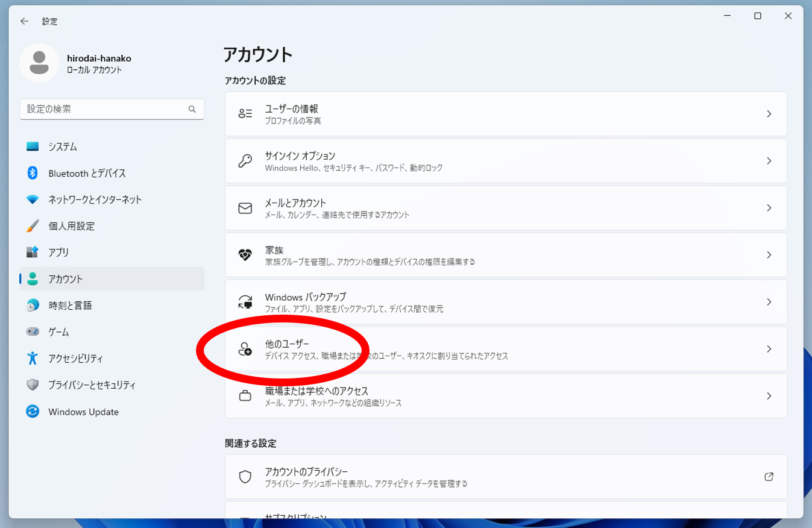This screenshot has width=812, height=528.
Task: Click the ユーザーの情報 icon
Action: pos(245,114)
